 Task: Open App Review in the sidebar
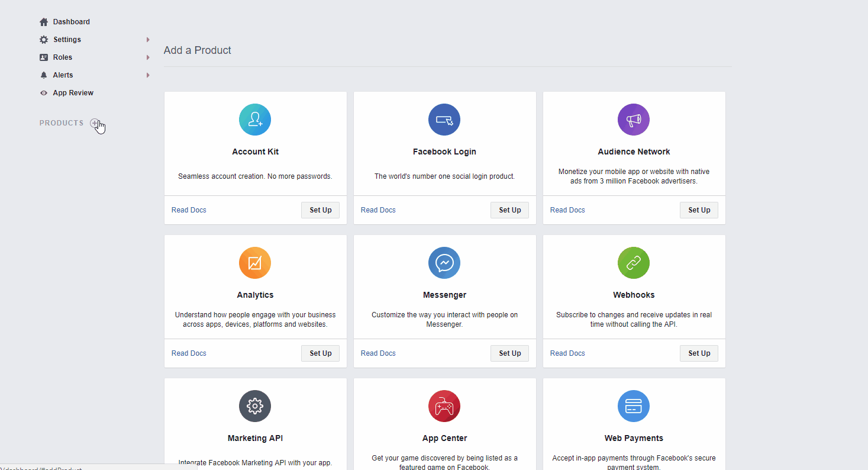(x=73, y=93)
